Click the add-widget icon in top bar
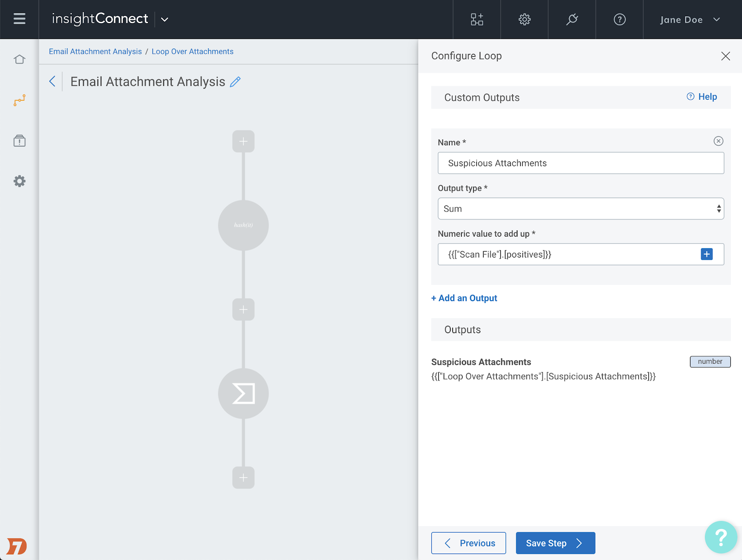 pyautogui.click(x=477, y=19)
